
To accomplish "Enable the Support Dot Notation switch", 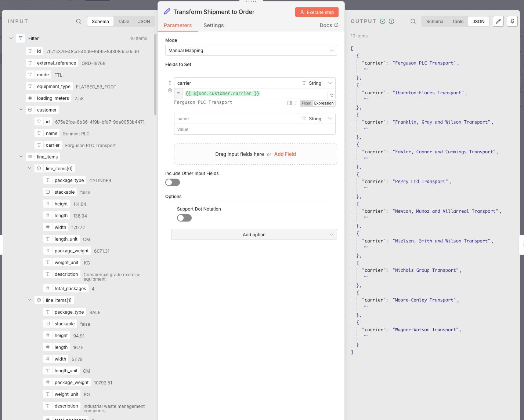I will tap(184, 218).
